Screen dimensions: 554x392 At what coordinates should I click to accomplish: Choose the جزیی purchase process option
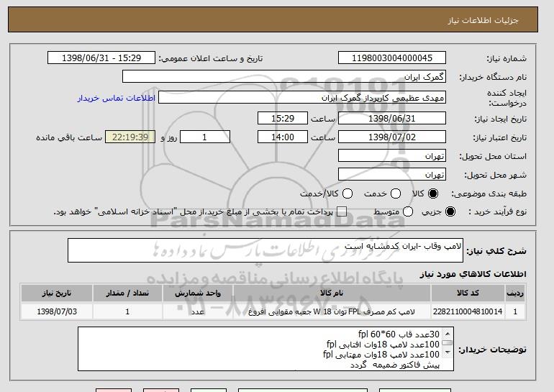450,211
